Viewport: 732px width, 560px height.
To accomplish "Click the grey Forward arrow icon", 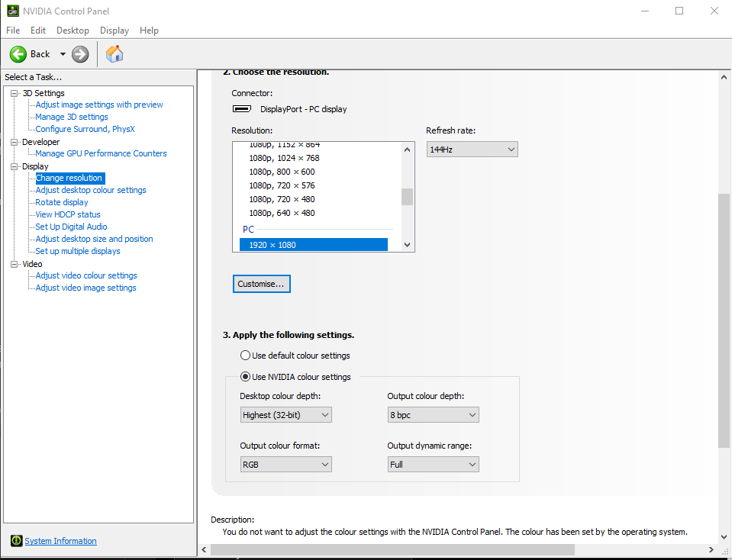I will pos(80,54).
